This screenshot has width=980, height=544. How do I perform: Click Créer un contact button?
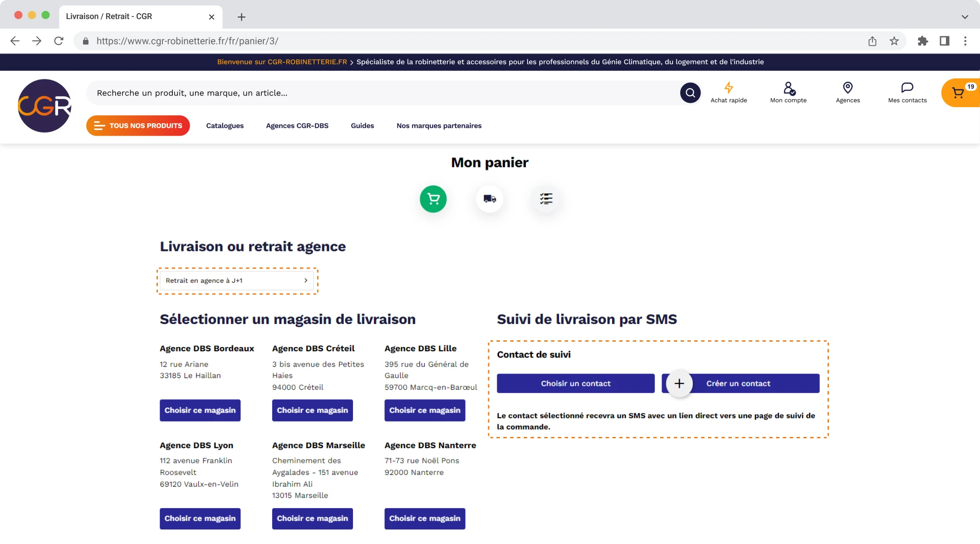(x=740, y=383)
